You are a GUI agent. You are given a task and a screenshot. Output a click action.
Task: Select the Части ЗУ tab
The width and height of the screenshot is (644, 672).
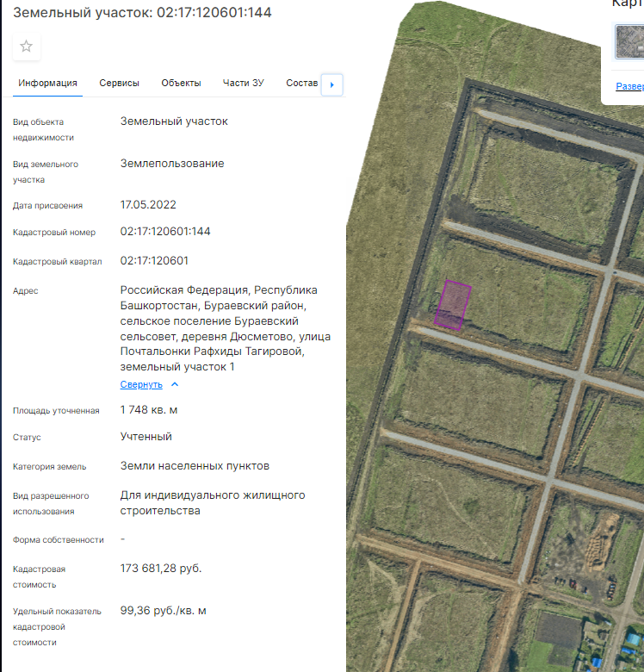(243, 84)
